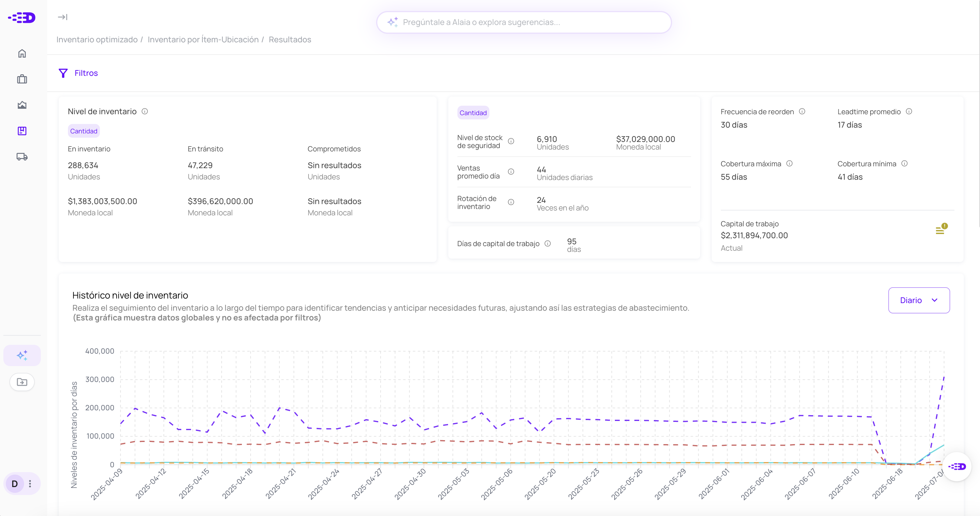This screenshot has width=980, height=516.
Task: Focus the Pregúntale a Alaia search field
Action: click(x=523, y=22)
